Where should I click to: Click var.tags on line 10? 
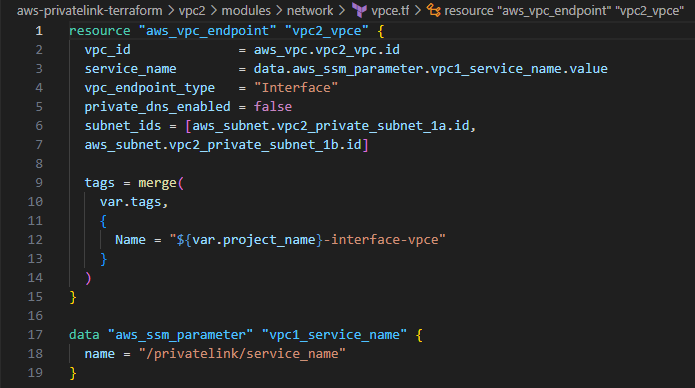[130, 202]
